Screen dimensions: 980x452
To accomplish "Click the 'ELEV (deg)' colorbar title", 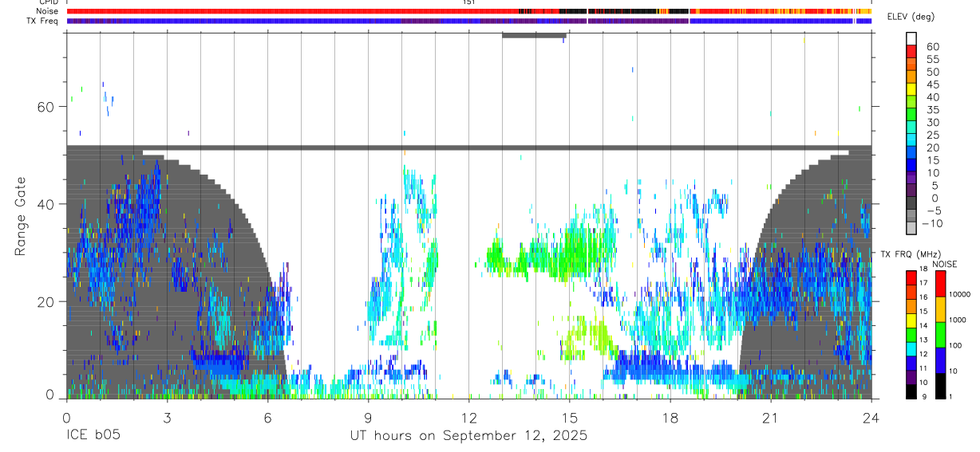I will [x=911, y=17].
